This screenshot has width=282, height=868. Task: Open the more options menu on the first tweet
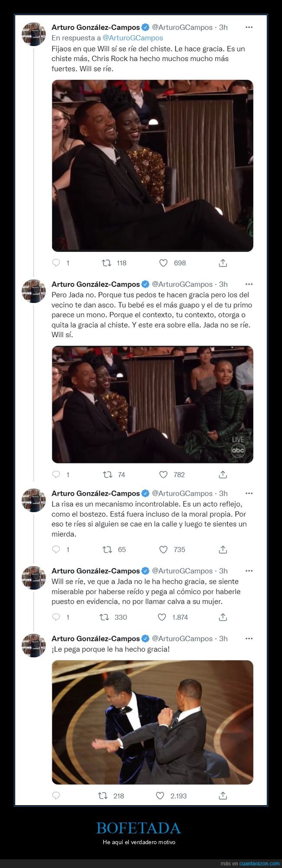tap(249, 26)
